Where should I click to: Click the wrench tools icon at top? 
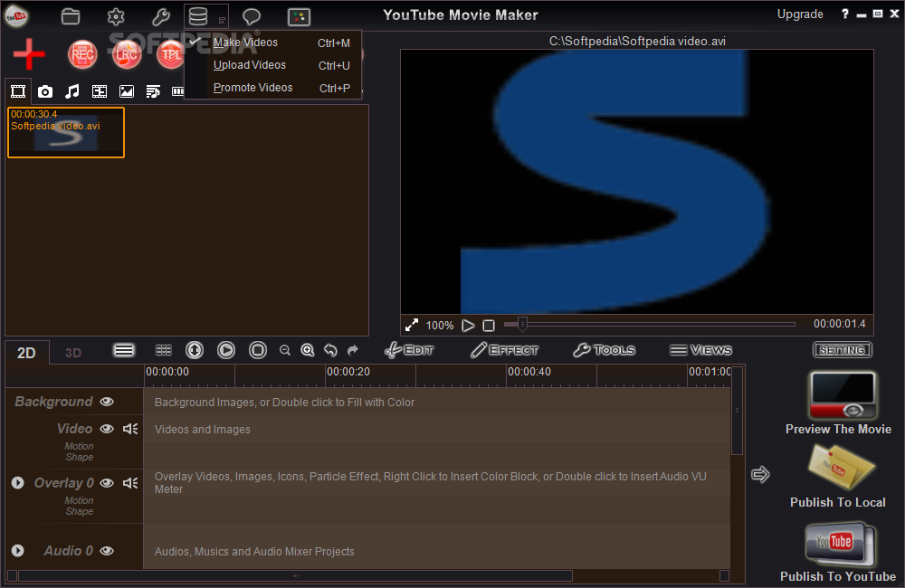pos(161,16)
